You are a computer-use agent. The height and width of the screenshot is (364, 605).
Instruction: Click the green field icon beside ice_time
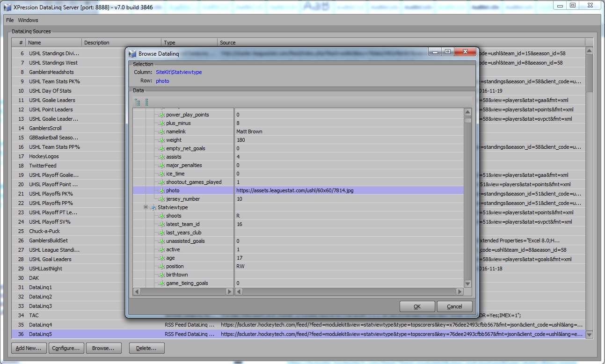pyautogui.click(x=162, y=174)
